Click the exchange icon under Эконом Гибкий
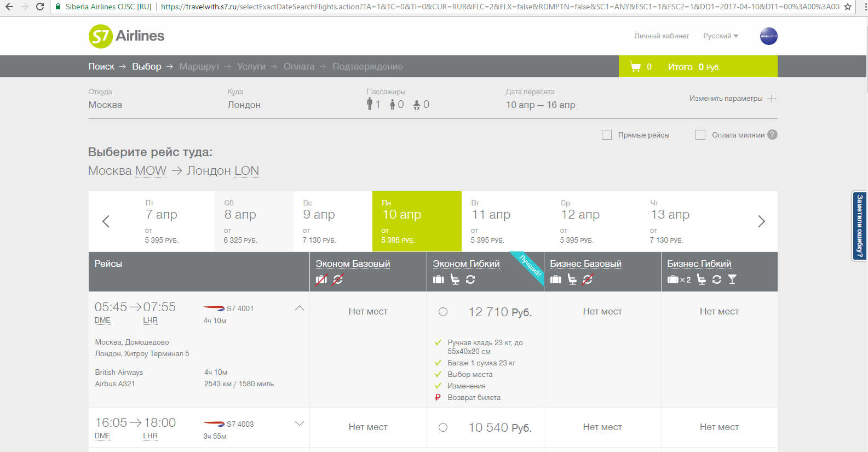Screen dimensions: 868x452 [x=470, y=279]
